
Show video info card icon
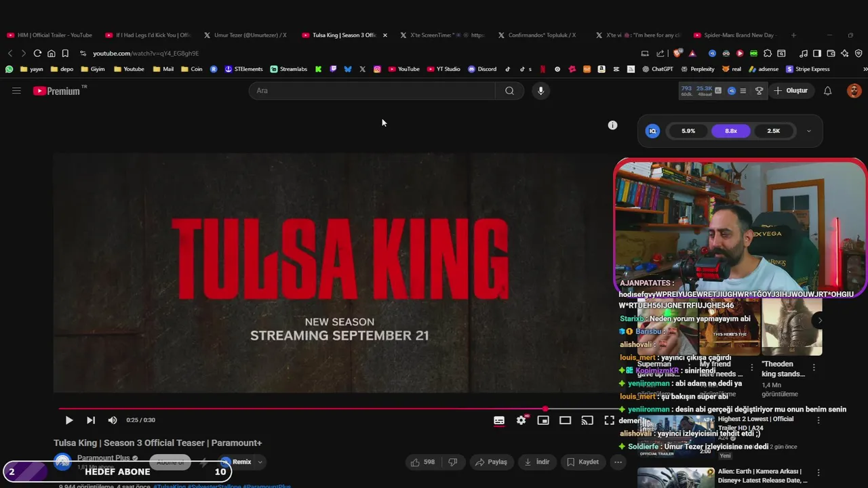[x=612, y=125]
